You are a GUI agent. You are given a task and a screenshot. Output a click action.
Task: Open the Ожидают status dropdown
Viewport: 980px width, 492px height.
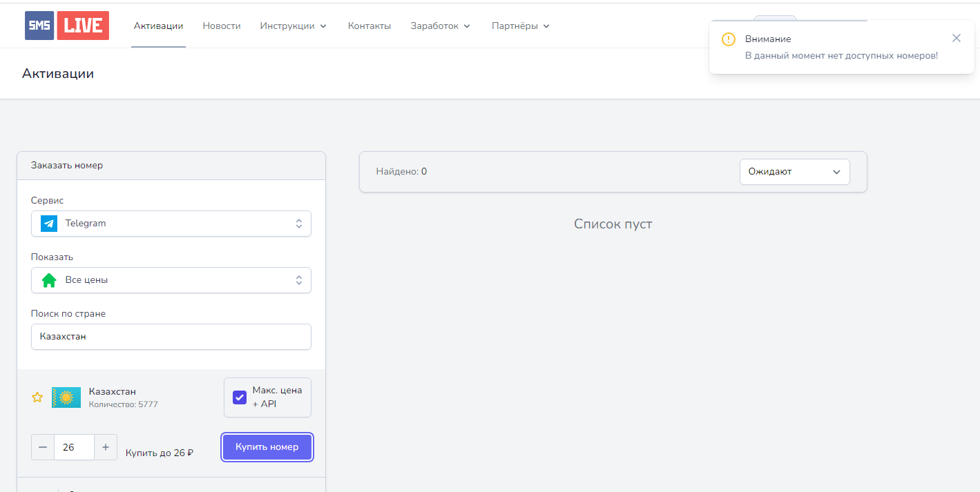click(794, 171)
